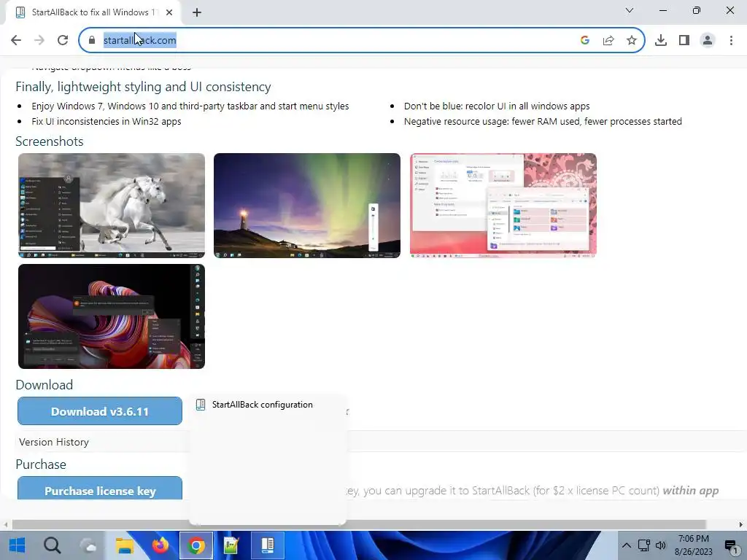Click the Download v3.6.11 button
747x560 pixels.
pos(99,411)
